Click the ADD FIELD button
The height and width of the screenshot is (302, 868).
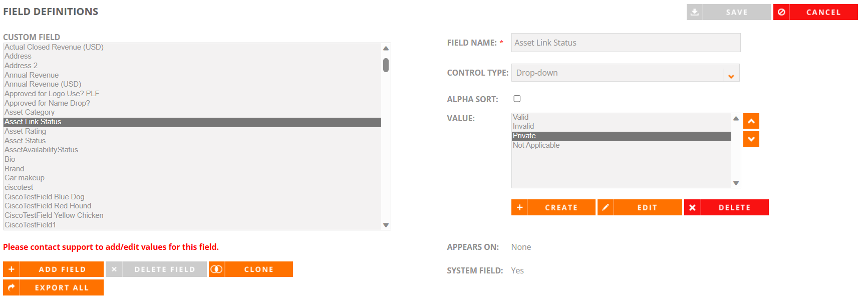click(x=53, y=269)
